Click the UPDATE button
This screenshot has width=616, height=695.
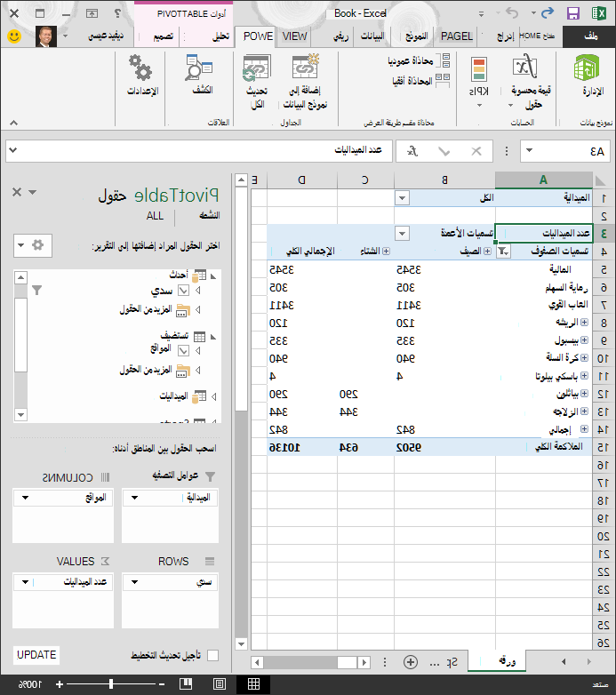pyautogui.click(x=36, y=655)
